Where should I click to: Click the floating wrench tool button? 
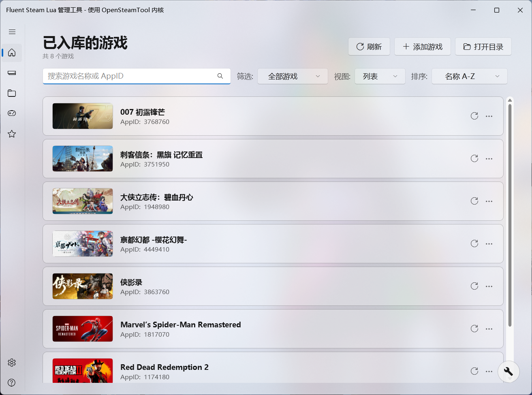click(508, 372)
